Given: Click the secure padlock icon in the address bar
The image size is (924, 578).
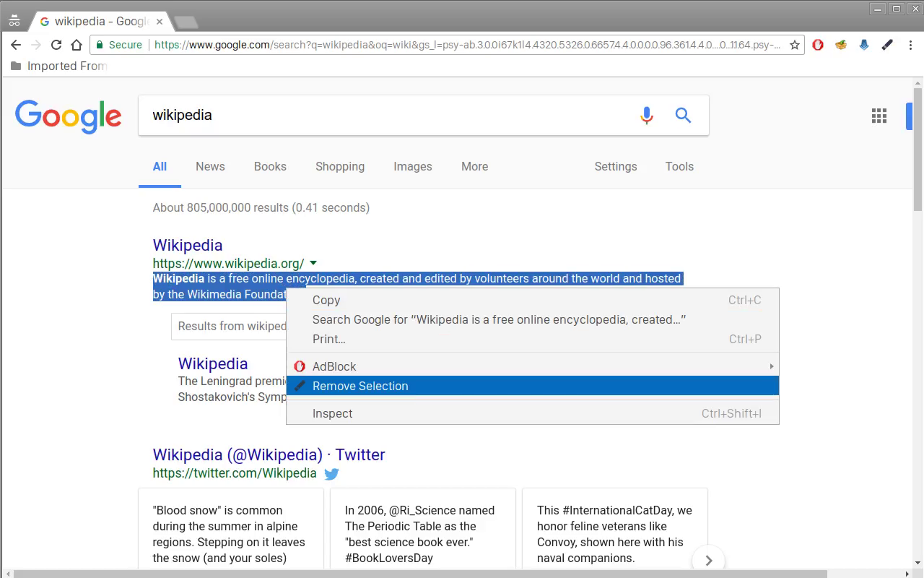Looking at the screenshot, I should coord(100,45).
